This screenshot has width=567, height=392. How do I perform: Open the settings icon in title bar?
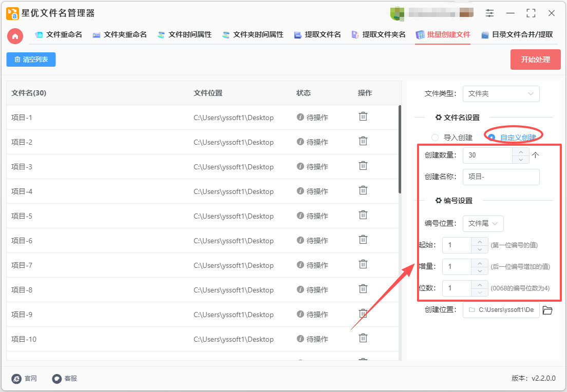tap(490, 13)
